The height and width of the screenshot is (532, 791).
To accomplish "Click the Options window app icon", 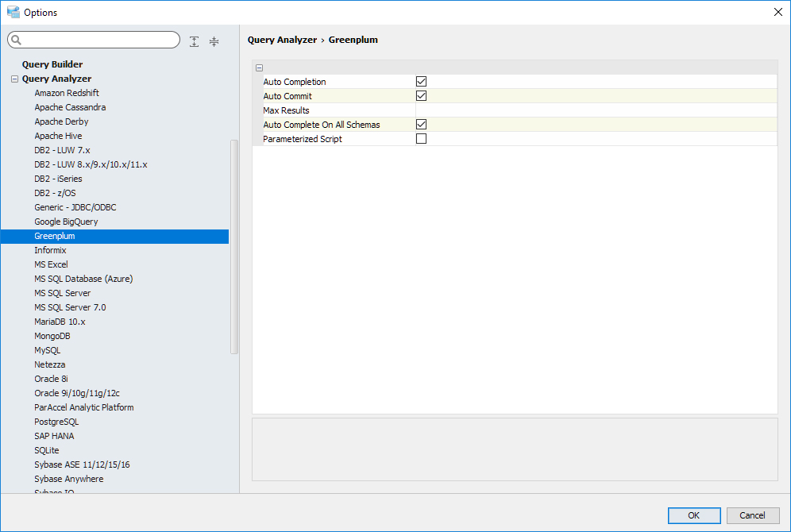I will pos(13,12).
